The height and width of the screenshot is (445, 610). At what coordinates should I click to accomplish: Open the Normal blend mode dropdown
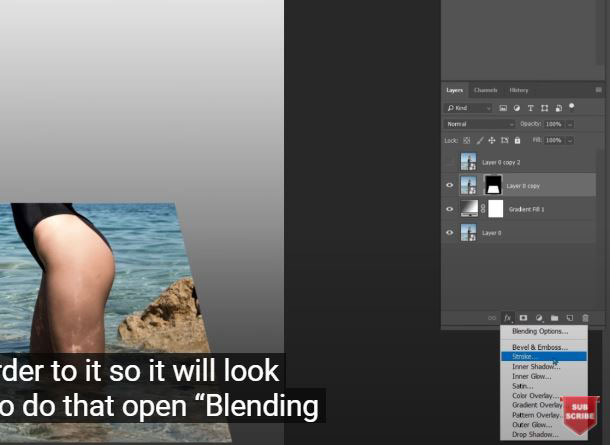[479, 124]
